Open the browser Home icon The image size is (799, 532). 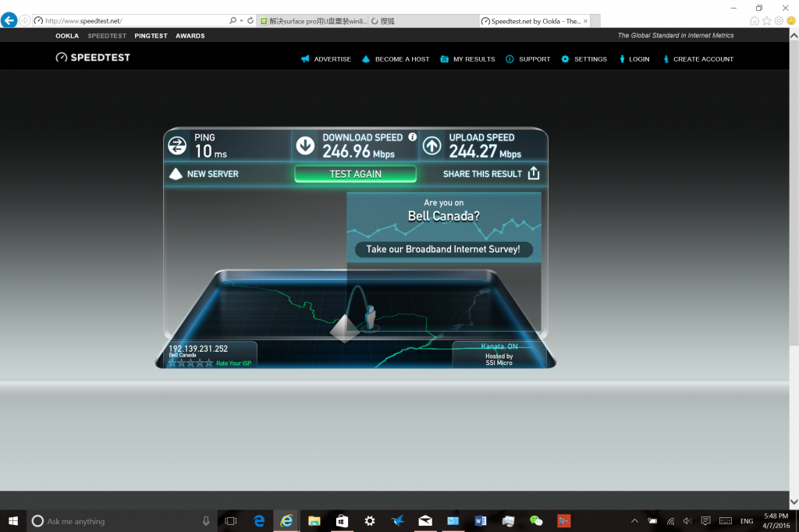(755, 21)
